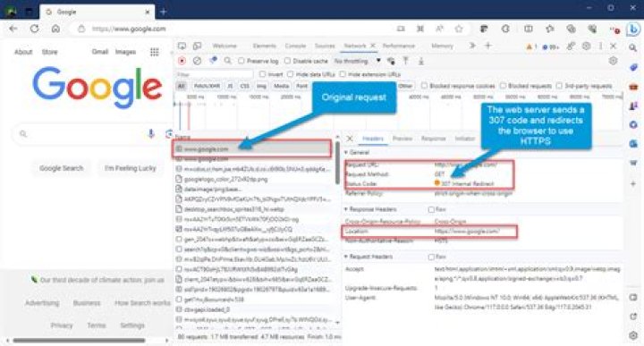Switch to the Console tab
644x346 pixels.
coord(295,46)
